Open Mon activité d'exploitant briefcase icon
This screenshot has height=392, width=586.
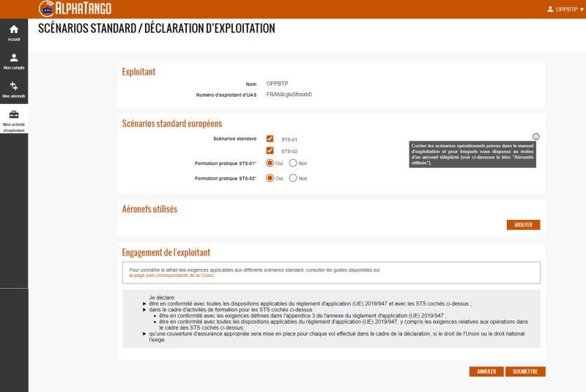[x=14, y=114]
